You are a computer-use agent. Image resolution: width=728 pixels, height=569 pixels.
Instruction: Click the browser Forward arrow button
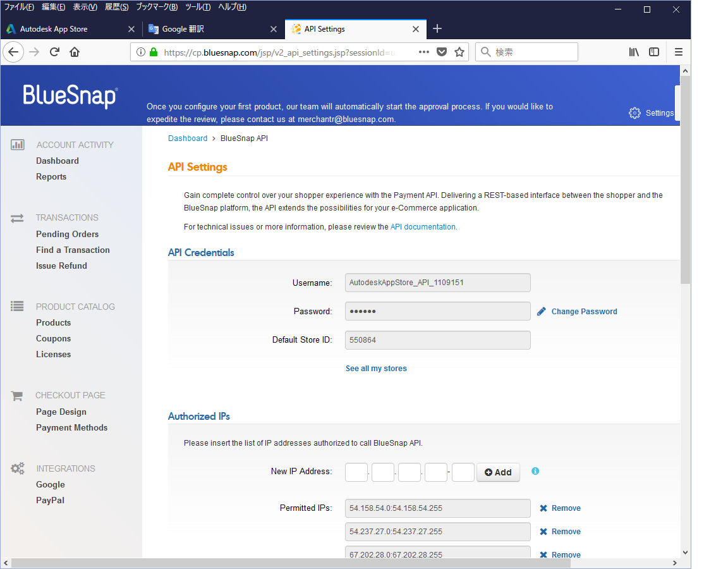(34, 52)
